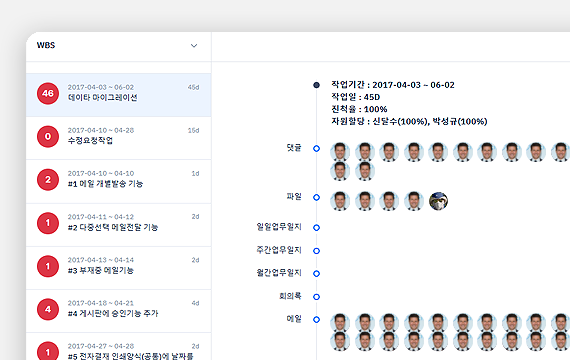Open the 수정요청작업 task
Image resolution: width=570 pixels, height=360 pixels.
119,138
